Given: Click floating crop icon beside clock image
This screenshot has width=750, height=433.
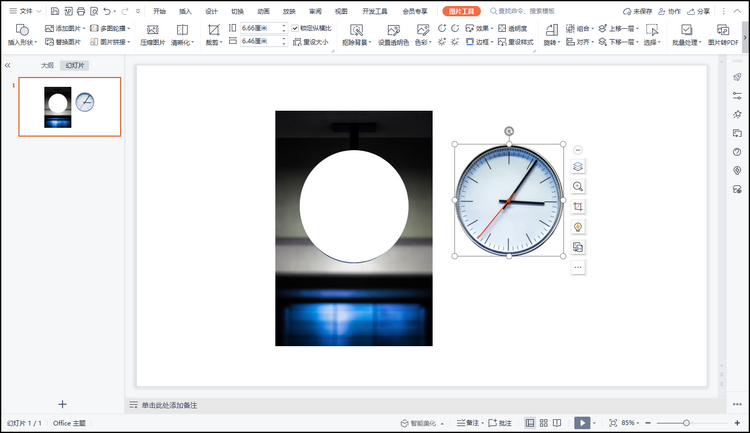Looking at the screenshot, I should pos(578,207).
